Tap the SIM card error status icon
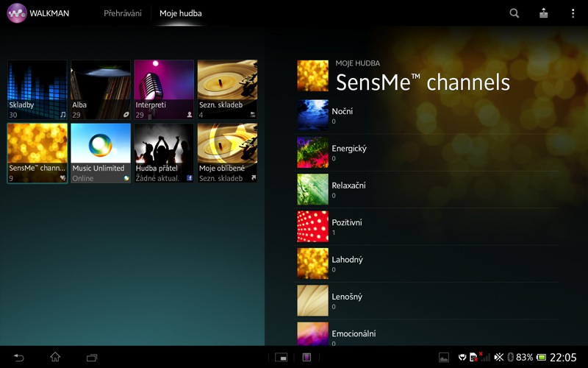 [x=473, y=357]
